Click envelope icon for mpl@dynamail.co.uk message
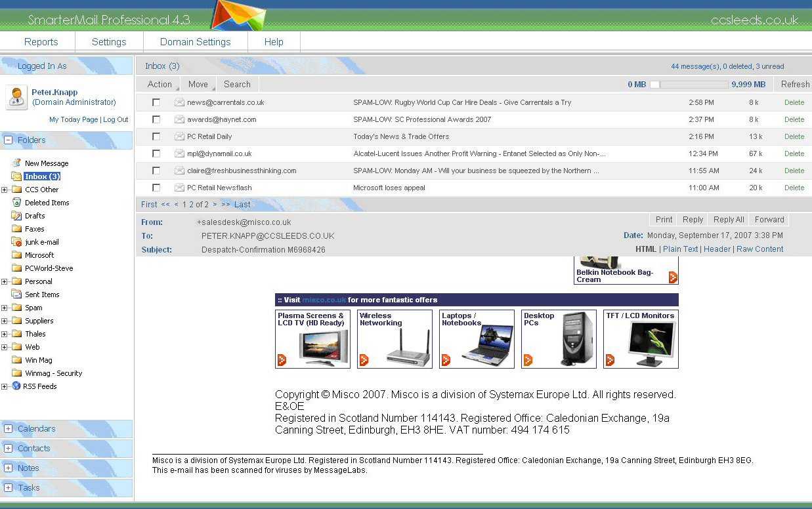 179,153
